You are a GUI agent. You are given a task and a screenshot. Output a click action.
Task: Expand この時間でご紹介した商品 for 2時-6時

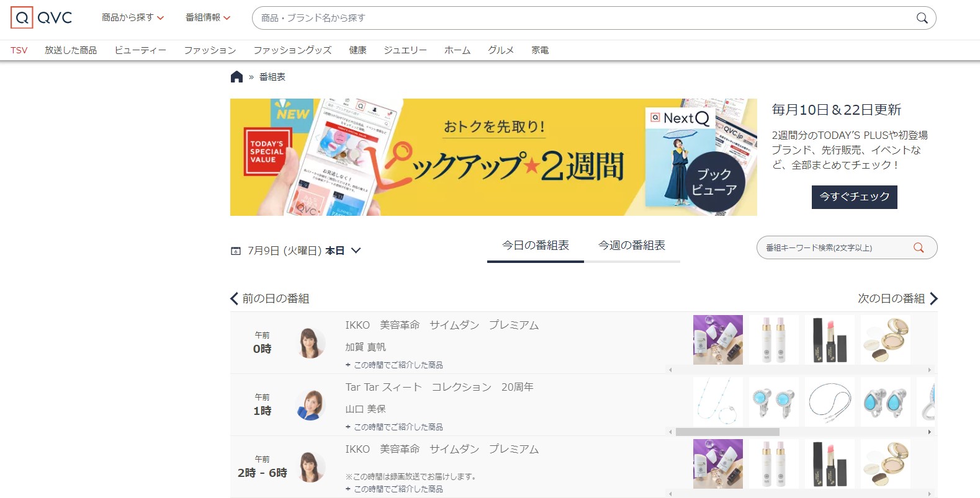coord(394,489)
